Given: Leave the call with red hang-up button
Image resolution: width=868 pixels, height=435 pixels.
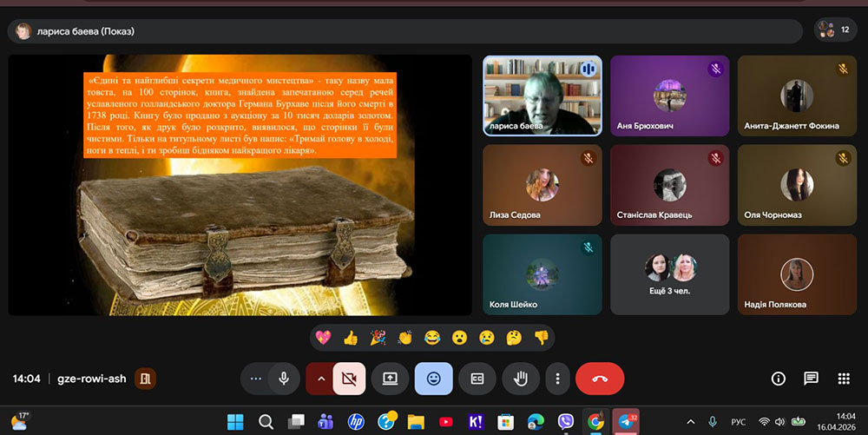Looking at the screenshot, I should [x=599, y=379].
